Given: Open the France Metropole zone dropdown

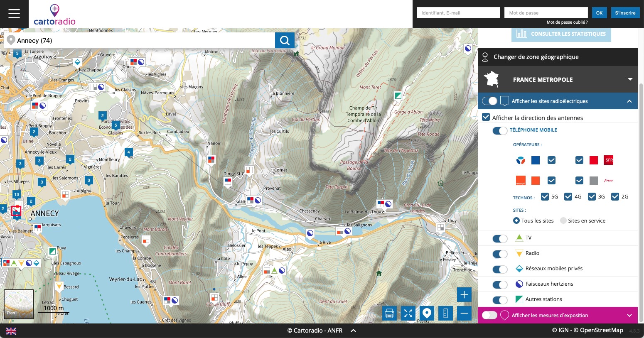Looking at the screenshot, I should click(558, 79).
